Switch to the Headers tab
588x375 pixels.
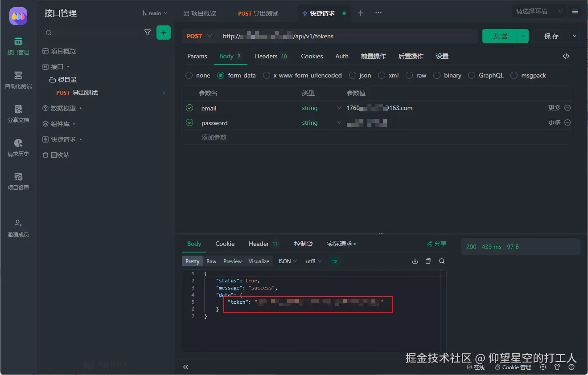pos(271,56)
